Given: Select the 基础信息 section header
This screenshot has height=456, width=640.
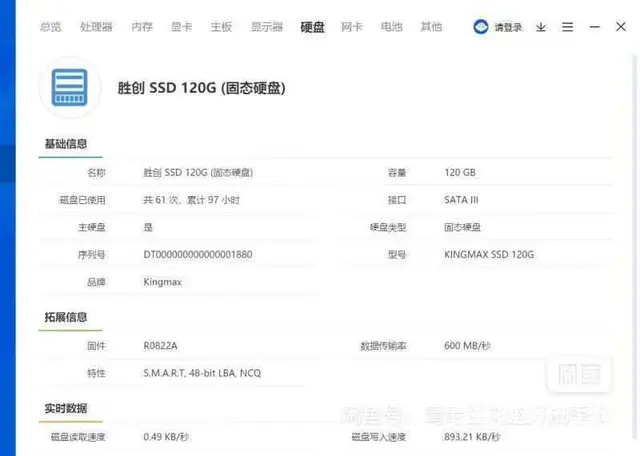Looking at the screenshot, I should point(66,144).
